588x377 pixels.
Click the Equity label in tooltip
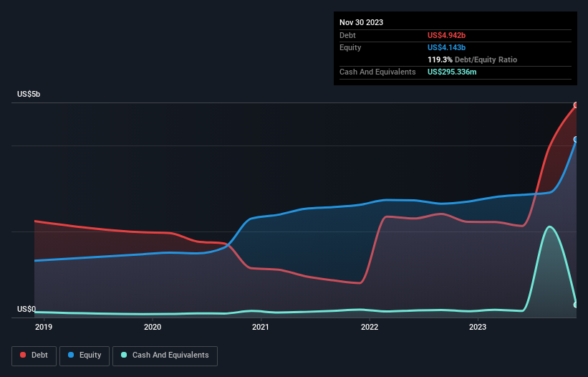coord(350,47)
